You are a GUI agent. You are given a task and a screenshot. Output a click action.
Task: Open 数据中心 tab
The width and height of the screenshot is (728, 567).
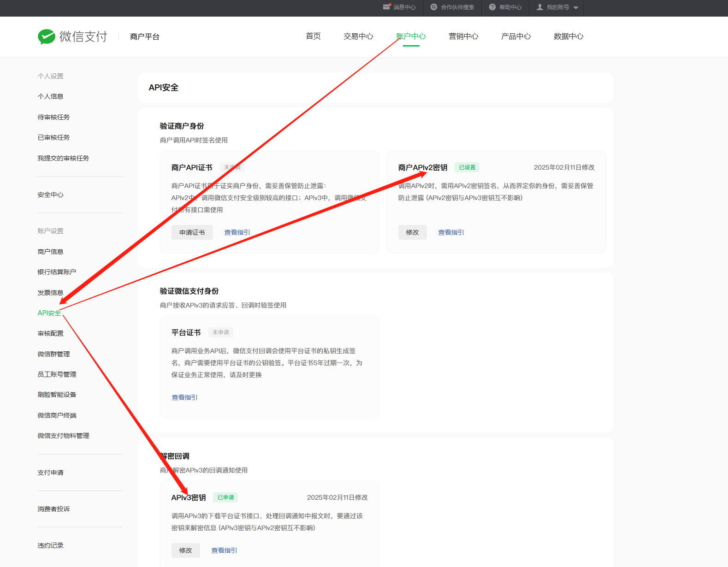(568, 36)
